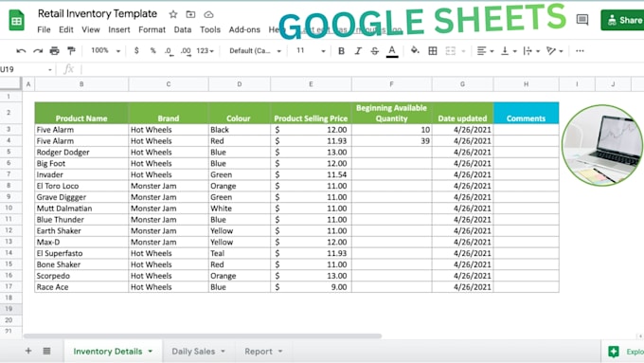Rename the Retail Inventory Template title

pos(98,13)
